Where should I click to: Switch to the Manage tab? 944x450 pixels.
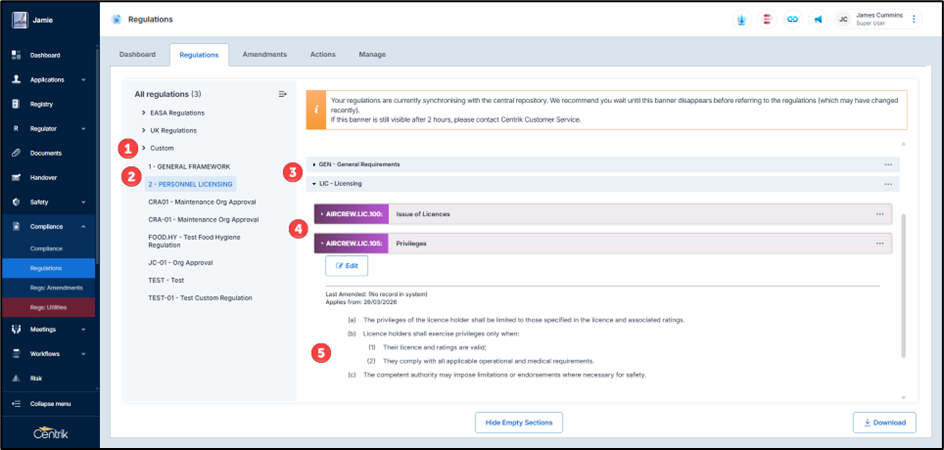pyautogui.click(x=372, y=54)
